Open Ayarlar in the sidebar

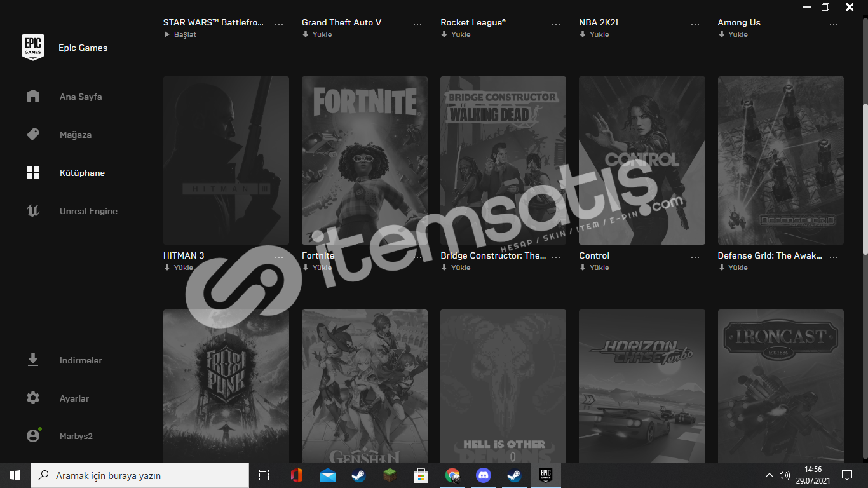click(x=74, y=398)
